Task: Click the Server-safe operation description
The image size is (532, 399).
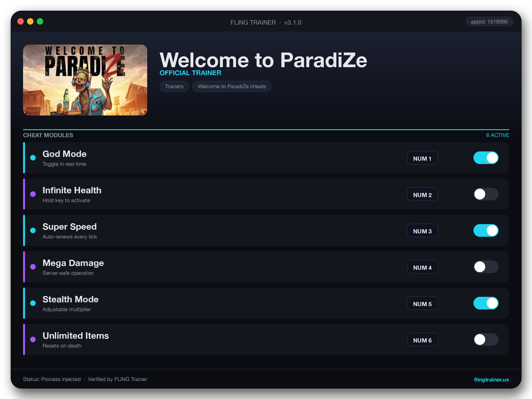Action: 68,273
